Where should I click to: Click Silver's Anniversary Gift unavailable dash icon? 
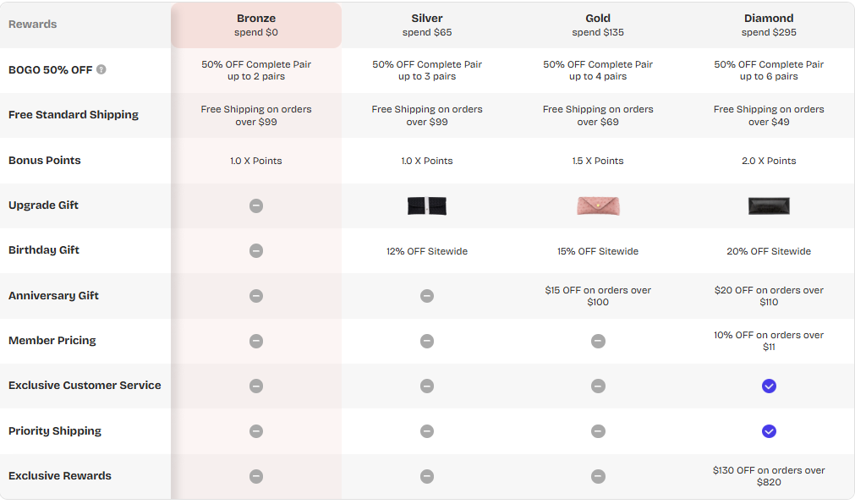tap(427, 296)
